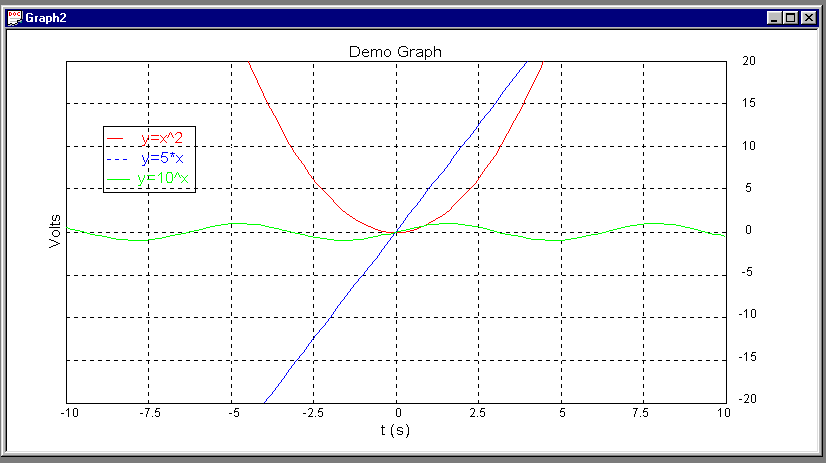This screenshot has height=463, width=826.
Task: Click the y-axis tick label 20
Action: [749, 61]
